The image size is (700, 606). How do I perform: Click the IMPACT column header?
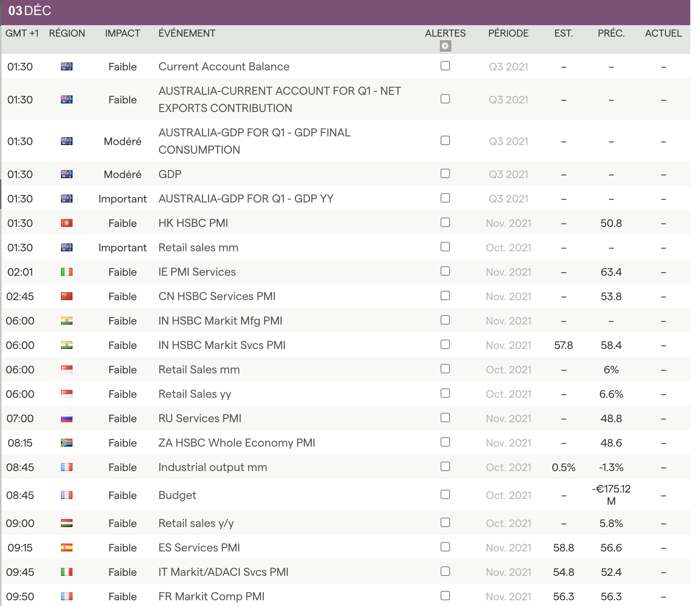[x=122, y=33]
